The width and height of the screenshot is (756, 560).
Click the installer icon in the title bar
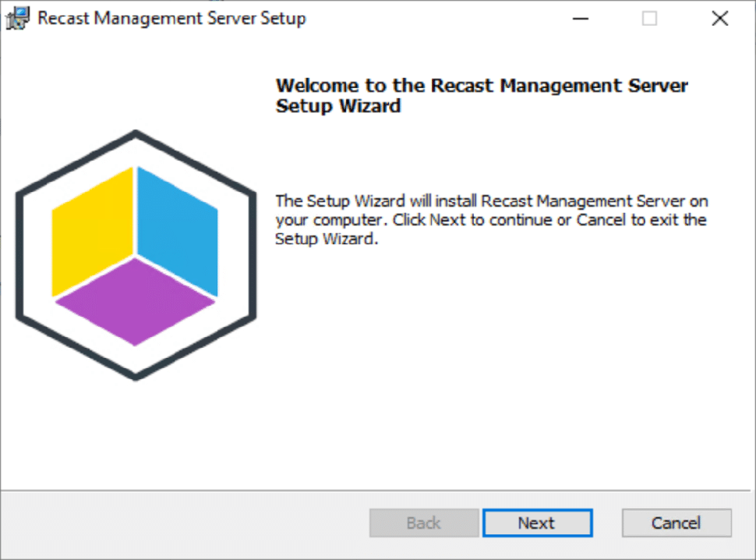pos(17,19)
